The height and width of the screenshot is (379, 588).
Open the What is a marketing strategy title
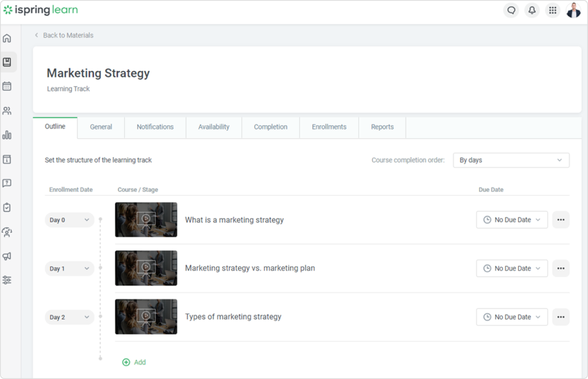235,220
